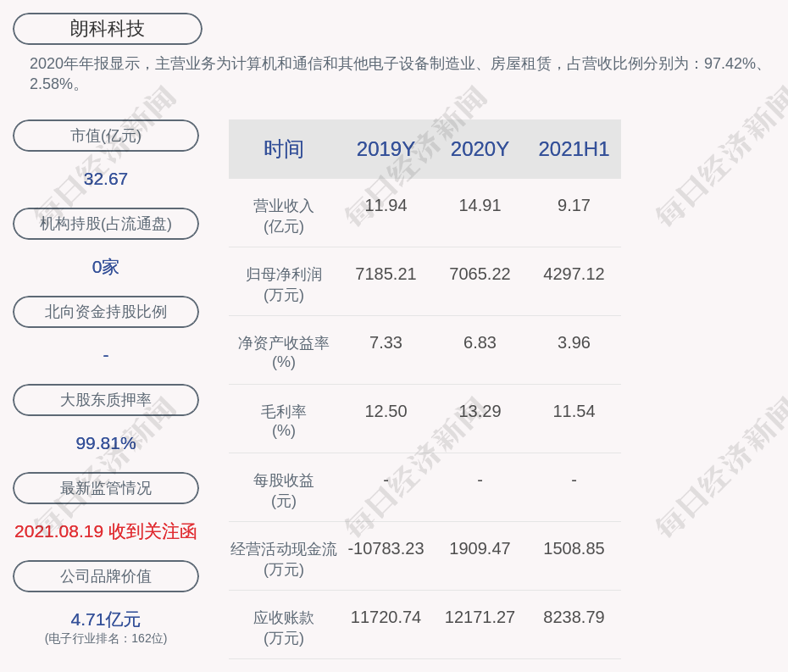Screen dimensions: 788x672
Task: Select revenue value 14.91
Action: tap(480, 206)
